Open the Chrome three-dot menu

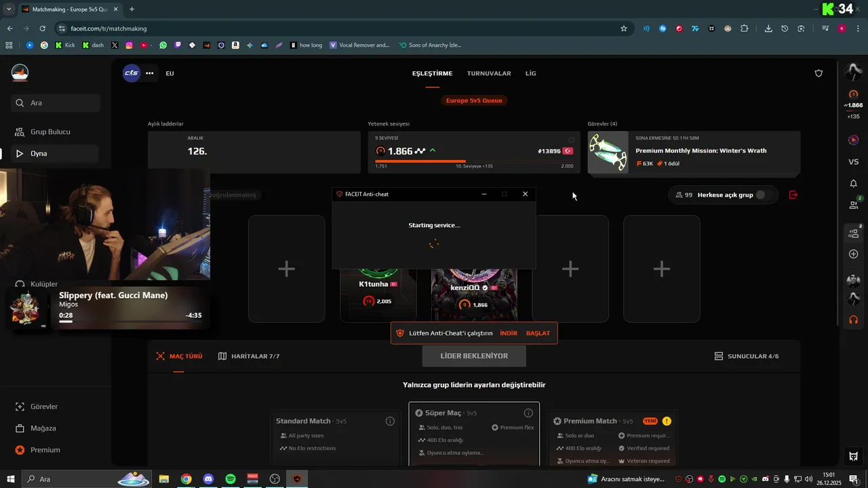point(857,28)
